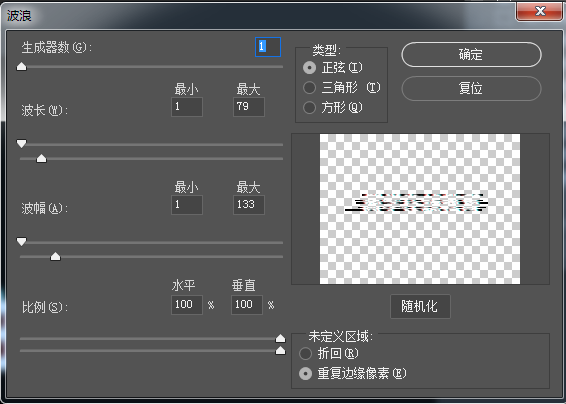The image size is (566, 404).
Task: Click the amplitude maximum slider handle
Action: click(55, 256)
